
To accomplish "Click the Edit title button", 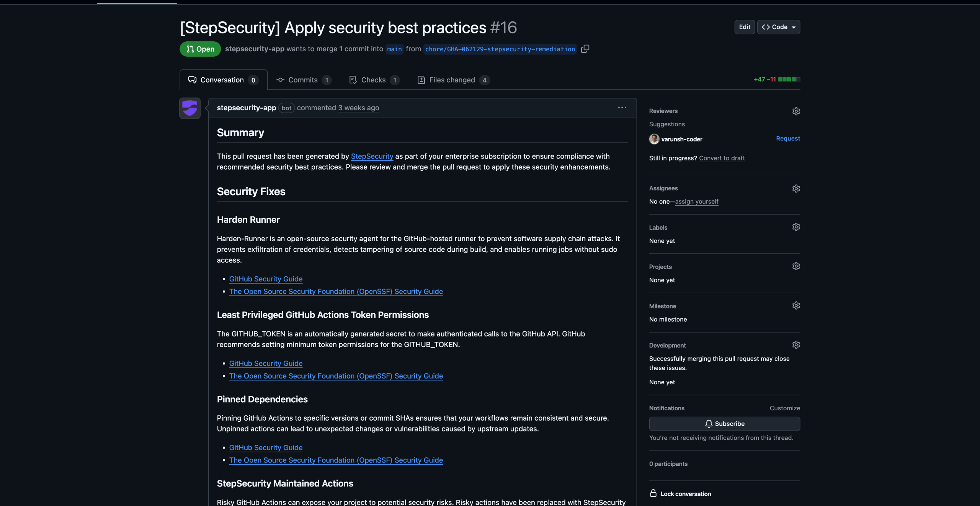I will point(744,27).
